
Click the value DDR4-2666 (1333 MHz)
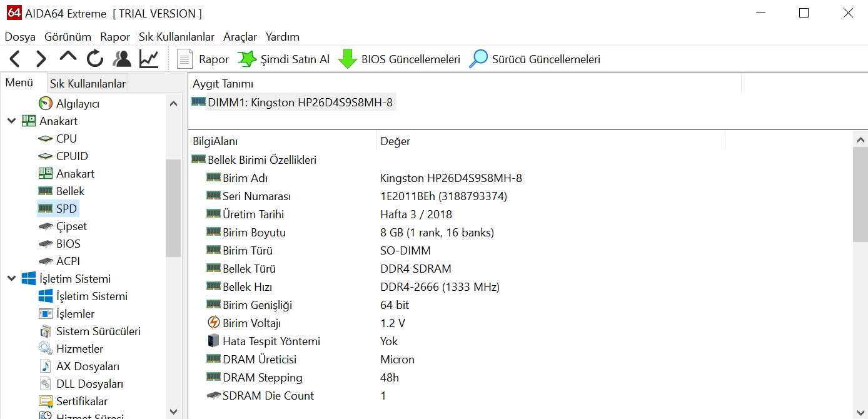tap(440, 287)
